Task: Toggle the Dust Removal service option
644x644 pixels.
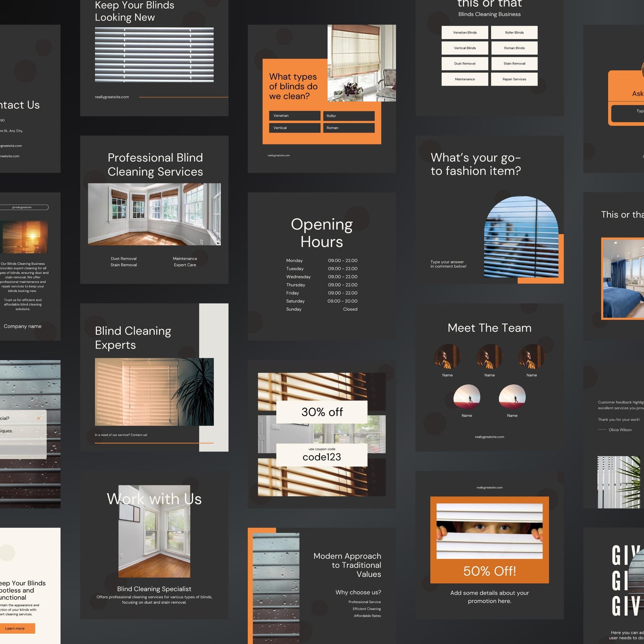Action: 464,63
